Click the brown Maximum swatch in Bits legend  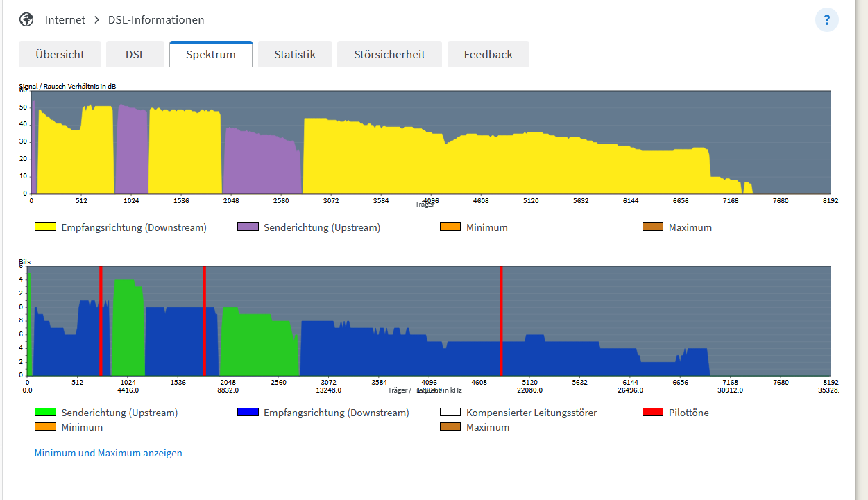pos(450,426)
